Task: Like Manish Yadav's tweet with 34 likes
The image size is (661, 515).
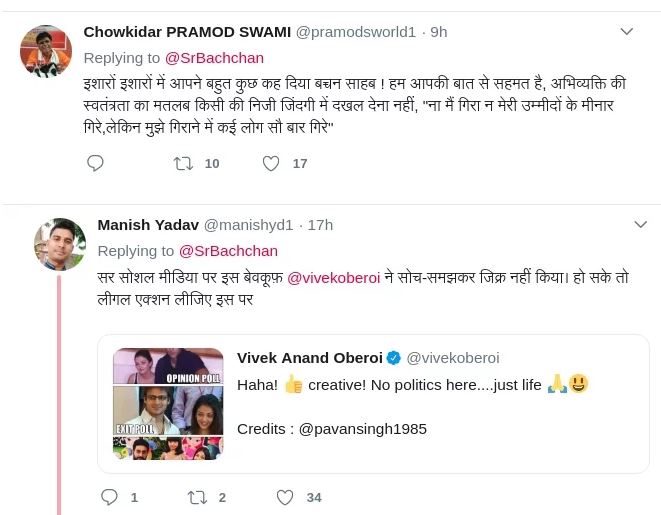Action: [x=285, y=497]
